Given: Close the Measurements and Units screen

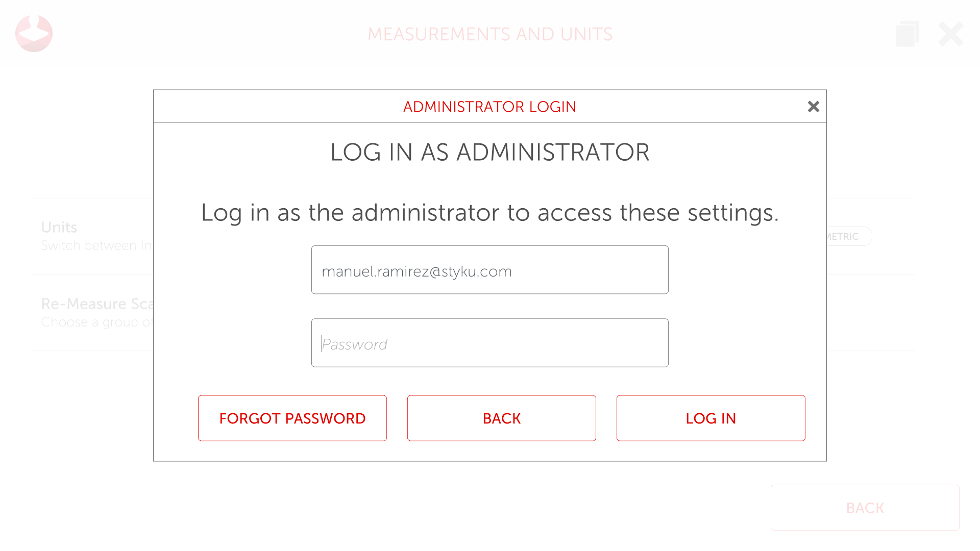Looking at the screenshot, I should point(950,34).
